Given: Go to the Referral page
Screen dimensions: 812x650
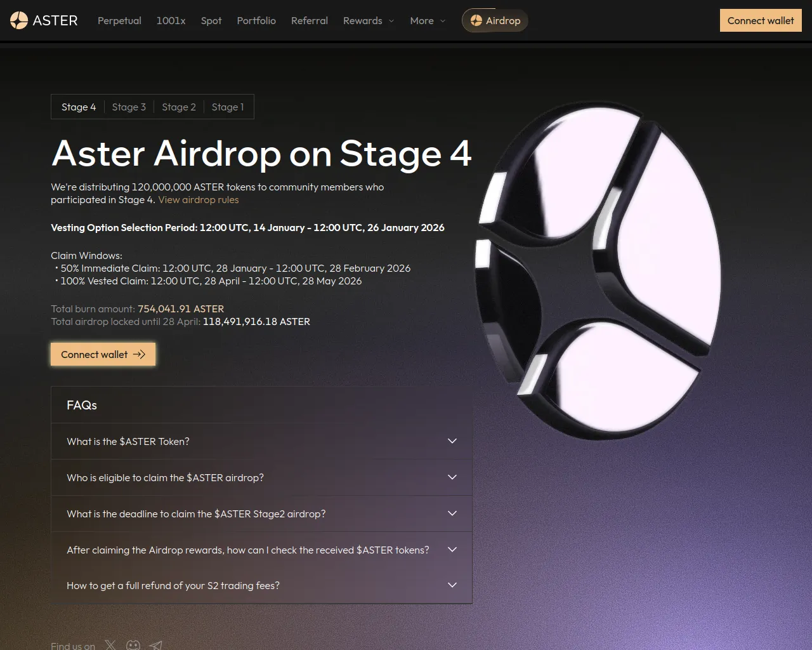Looking at the screenshot, I should (310, 20).
